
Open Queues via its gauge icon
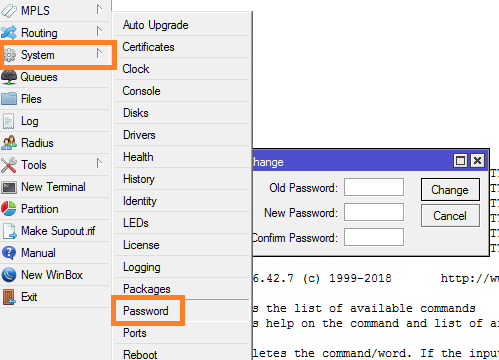click(9, 77)
